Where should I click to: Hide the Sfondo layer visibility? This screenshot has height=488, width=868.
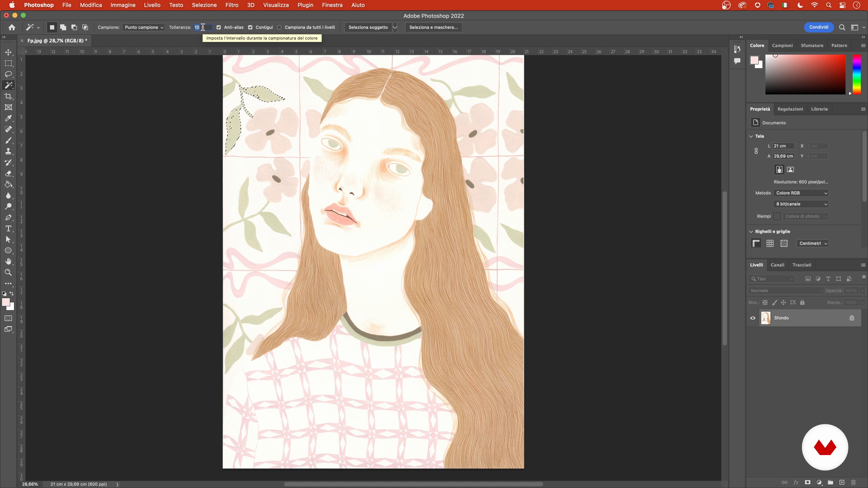click(x=753, y=318)
